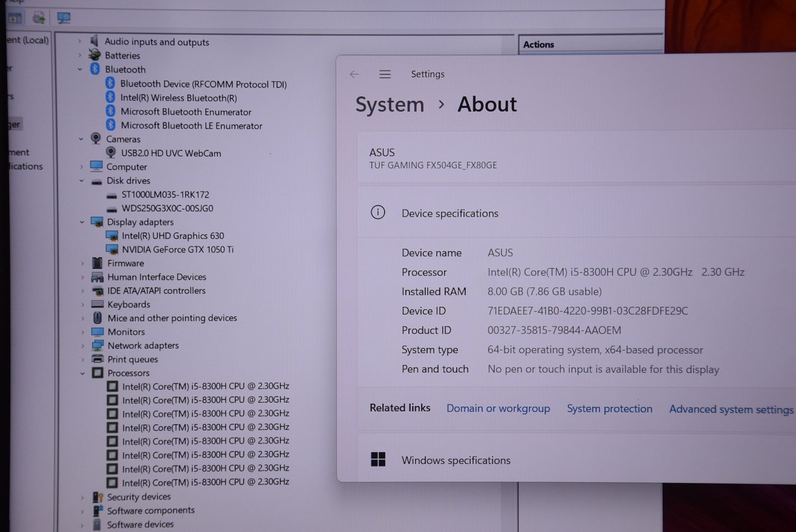Collapse the Disk drives node

tap(81, 180)
